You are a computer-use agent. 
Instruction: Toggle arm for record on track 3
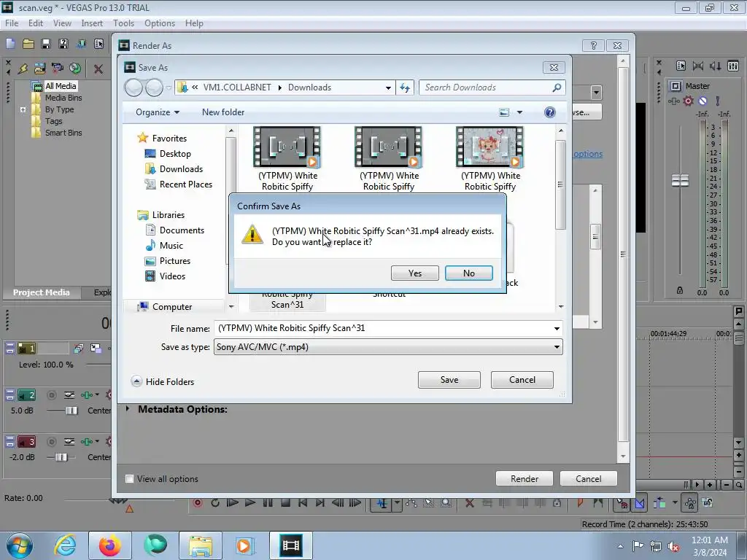pyautogui.click(x=52, y=442)
